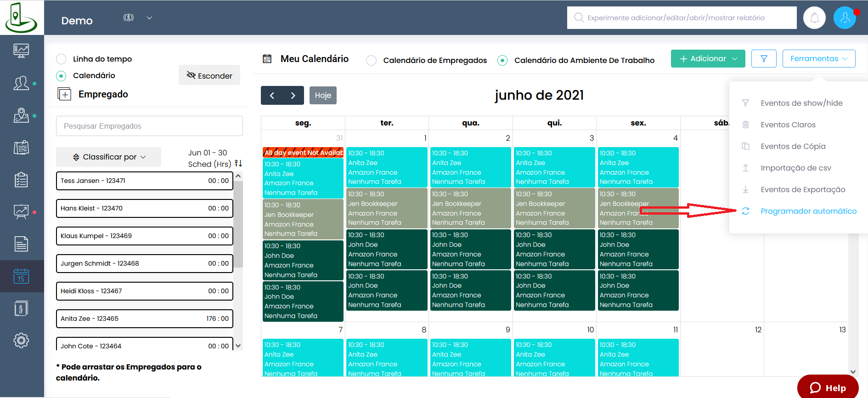Viewport: 868px width, 398px height.
Task: Open the newspaper icon in sidebar
Action: [21, 148]
